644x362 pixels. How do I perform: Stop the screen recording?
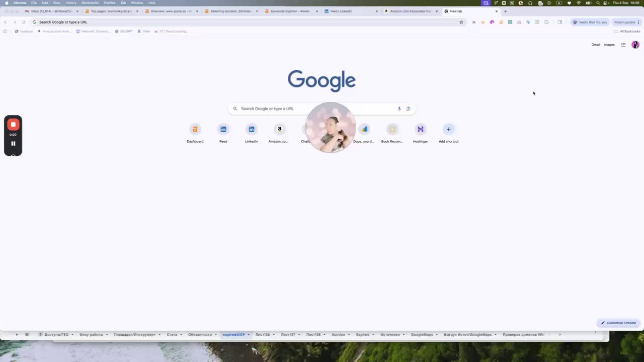(13, 124)
